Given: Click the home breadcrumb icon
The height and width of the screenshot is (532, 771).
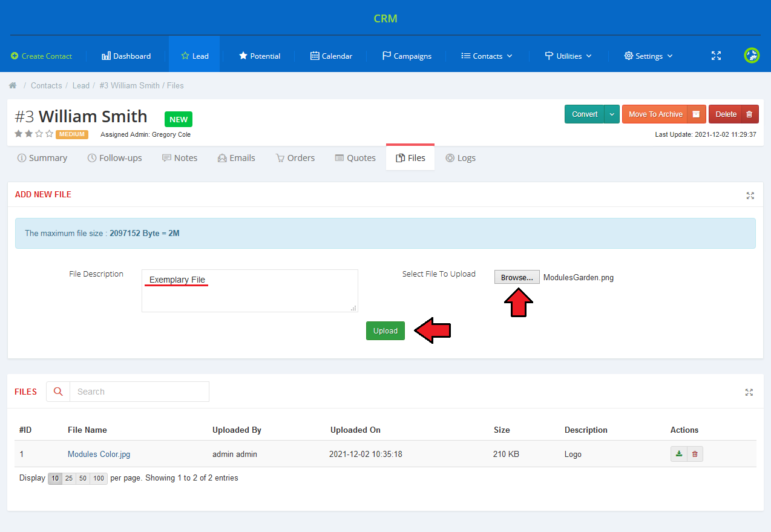Looking at the screenshot, I should point(13,85).
